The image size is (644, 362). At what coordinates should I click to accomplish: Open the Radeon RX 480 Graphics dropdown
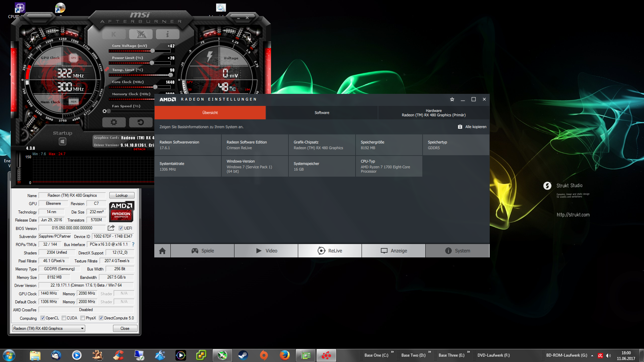[x=49, y=328]
